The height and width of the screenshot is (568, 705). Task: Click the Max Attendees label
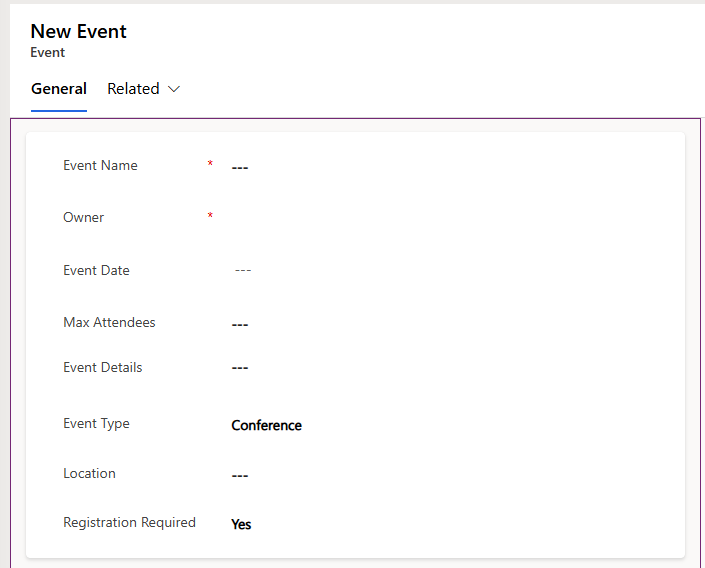tap(109, 322)
